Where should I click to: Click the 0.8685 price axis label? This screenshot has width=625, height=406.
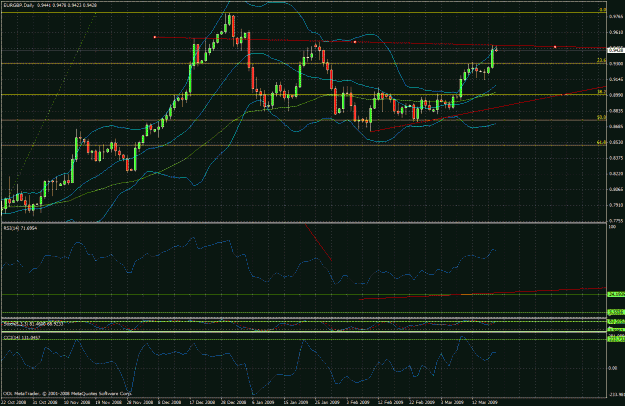click(x=616, y=127)
